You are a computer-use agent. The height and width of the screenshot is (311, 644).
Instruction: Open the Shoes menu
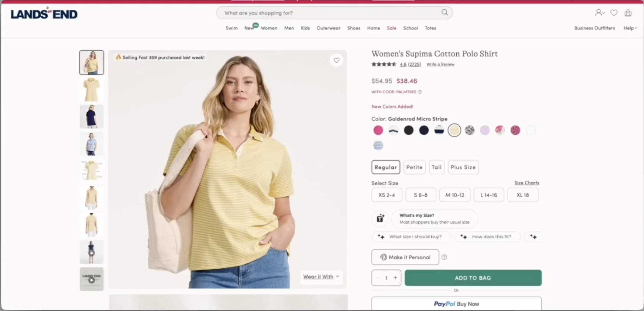tap(354, 28)
